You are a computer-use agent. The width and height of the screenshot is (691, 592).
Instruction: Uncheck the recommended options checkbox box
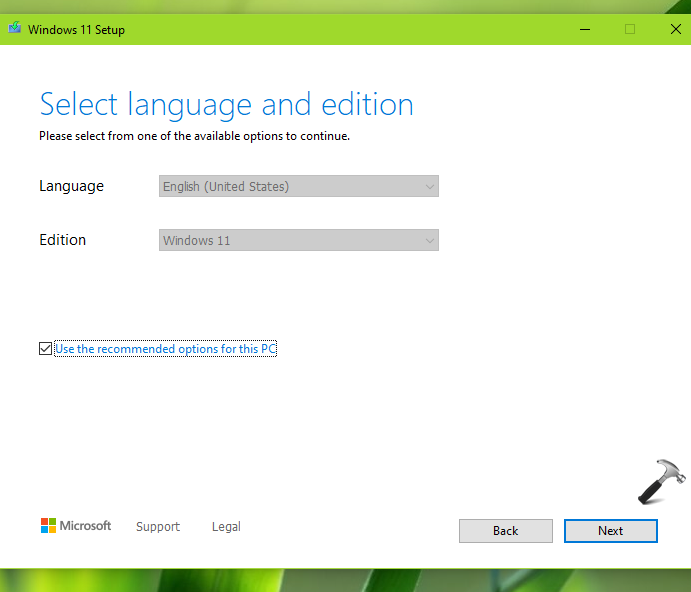click(45, 349)
